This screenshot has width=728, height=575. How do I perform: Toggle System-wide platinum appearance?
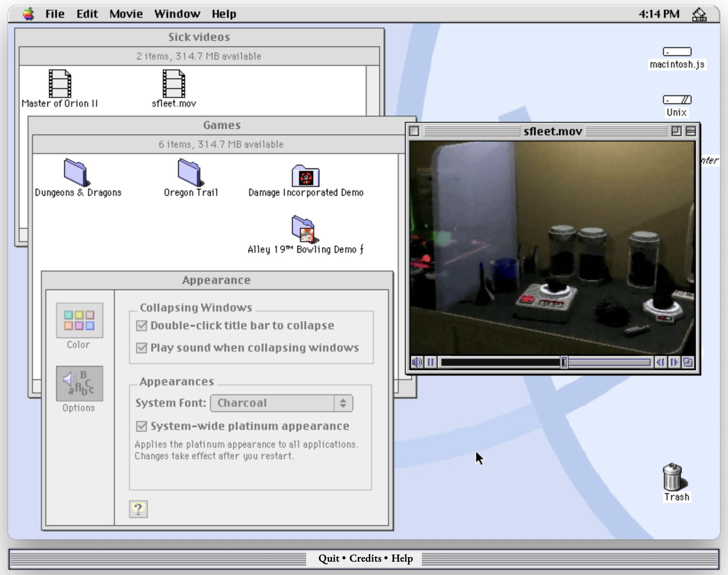point(141,426)
